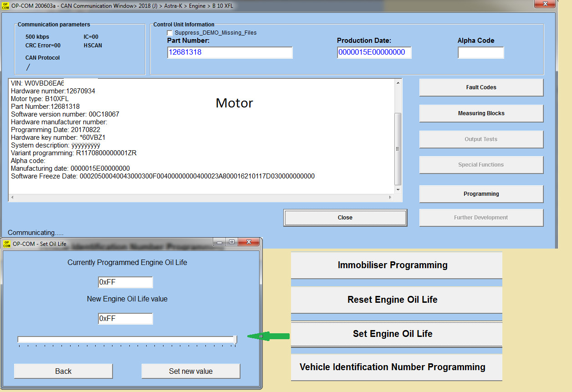Viewport: 572px width, 392px height.
Task: Click the 'Manufacturing date: 0000015E00000000' line
Action: click(70, 168)
